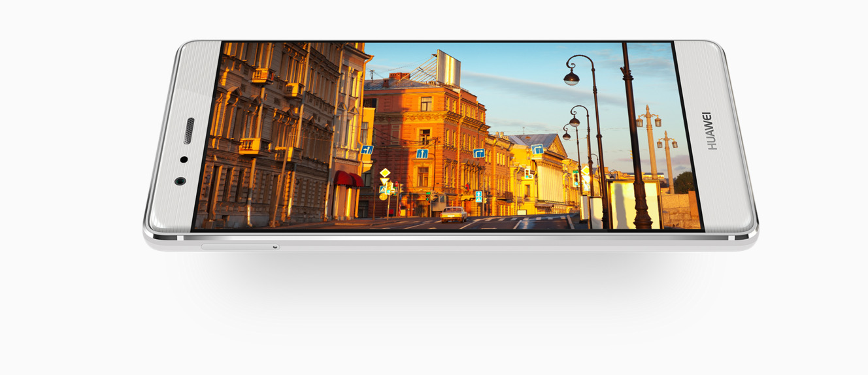Click the SIM card tray on phone edge
868x375 pixels.
[x=241, y=247]
